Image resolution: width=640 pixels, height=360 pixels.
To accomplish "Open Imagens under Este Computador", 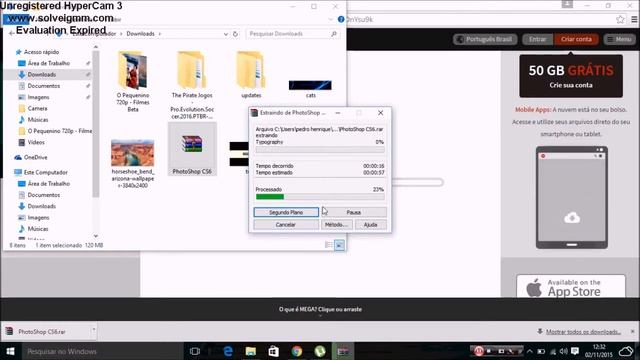I will point(38,218).
